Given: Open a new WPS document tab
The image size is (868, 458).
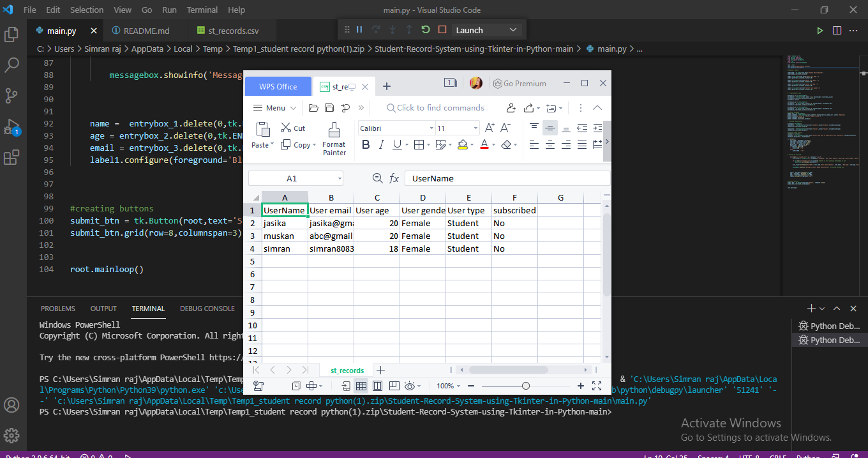Looking at the screenshot, I should (386, 86).
